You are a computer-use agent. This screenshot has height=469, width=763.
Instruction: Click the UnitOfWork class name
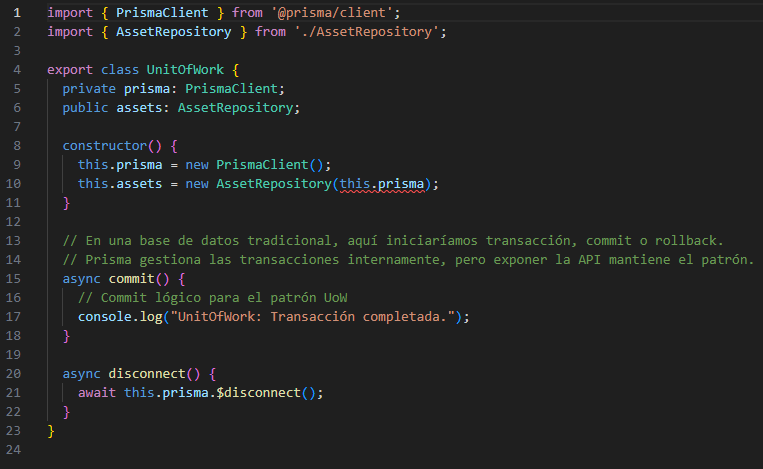point(185,70)
